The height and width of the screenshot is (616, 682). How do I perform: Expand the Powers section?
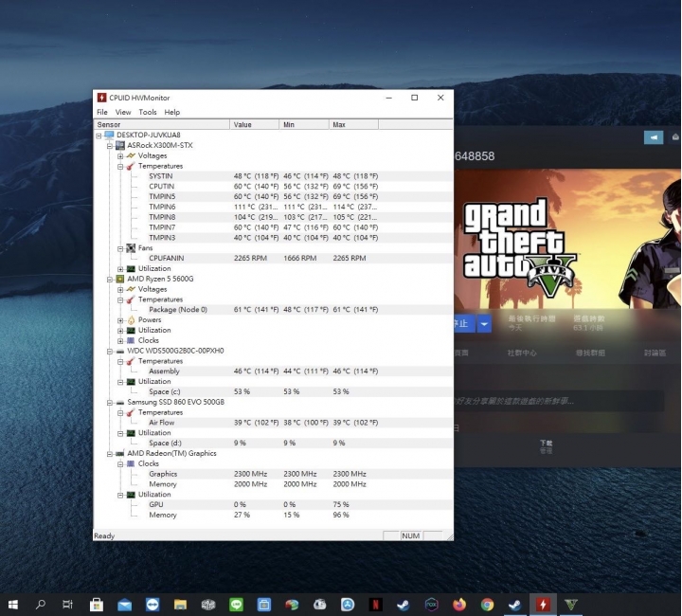click(120, 320)
